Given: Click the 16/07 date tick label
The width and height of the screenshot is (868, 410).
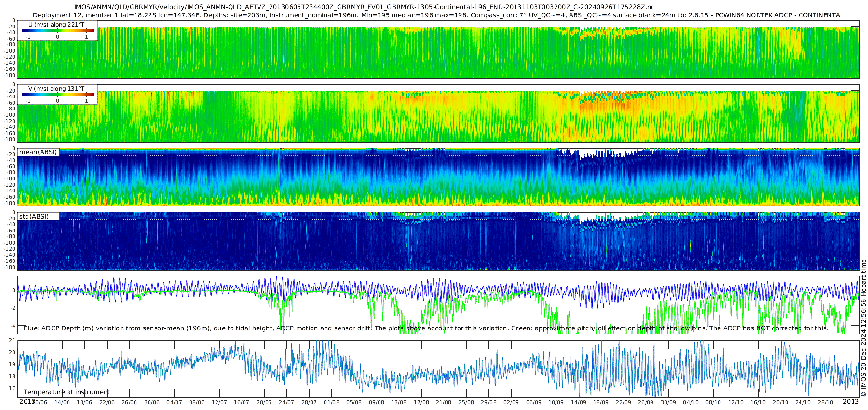Looking at the screenshot, I should point(242,402).
